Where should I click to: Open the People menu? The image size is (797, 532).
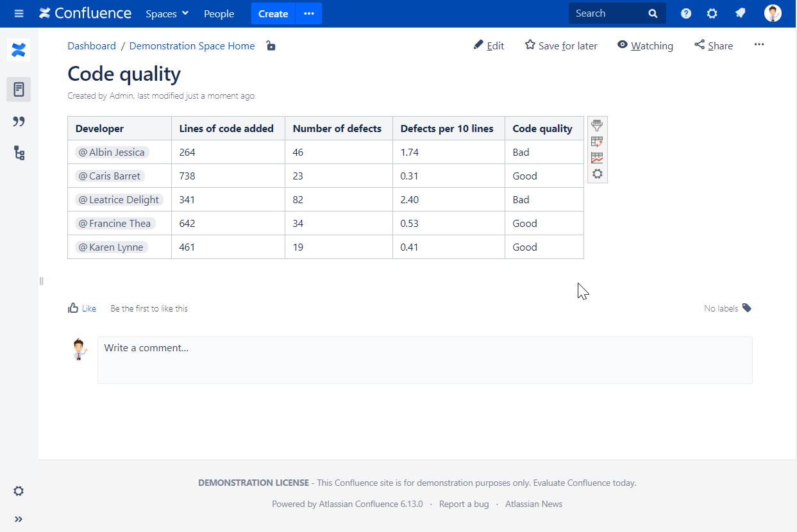[x=219, y=13]
